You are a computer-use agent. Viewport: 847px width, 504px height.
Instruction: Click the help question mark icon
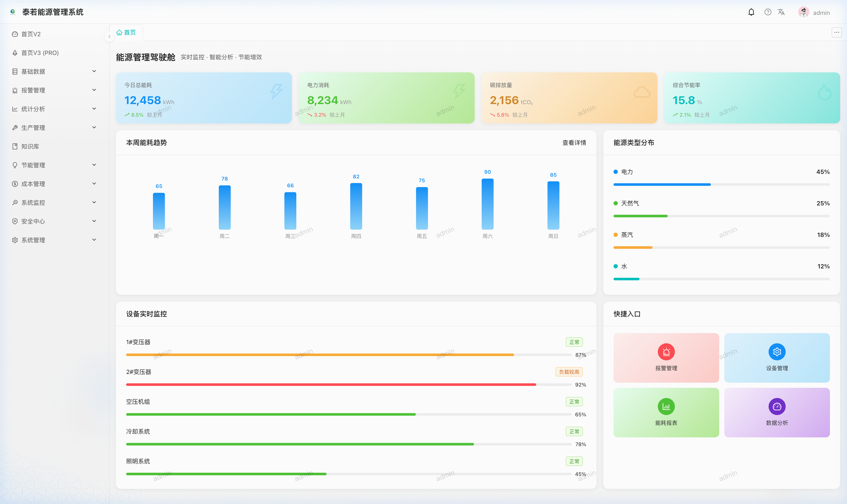tap(768, 12)
